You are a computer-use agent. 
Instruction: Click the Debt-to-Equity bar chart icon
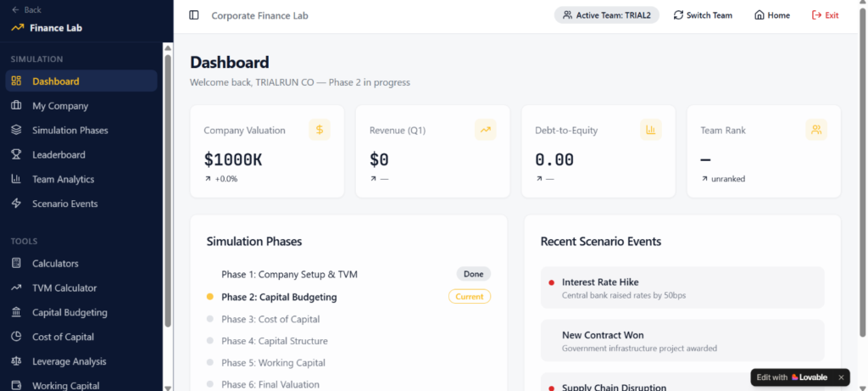coord(651,130)
